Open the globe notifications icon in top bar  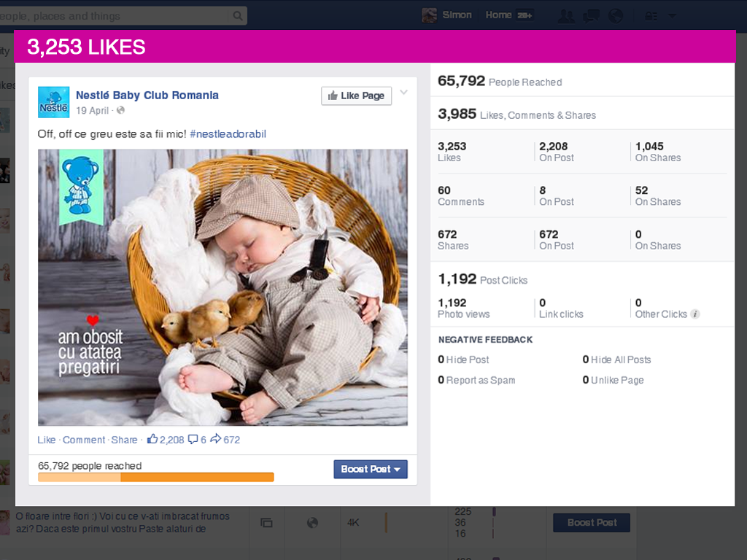[x=616, y=16]
